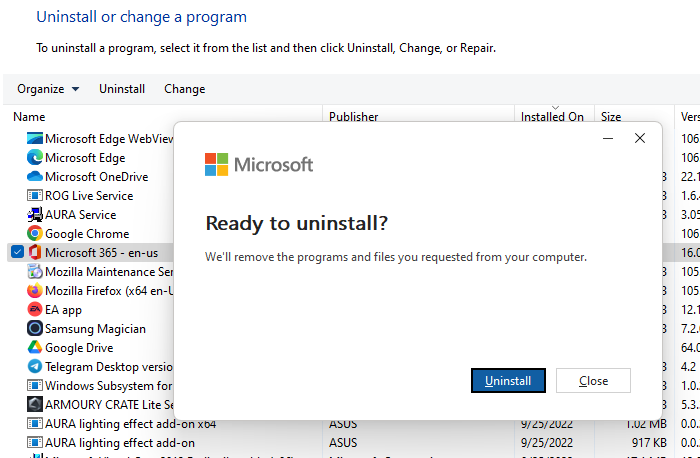Click the Windows Subsystem icon

pyautogui.click(x=35, y=385)
